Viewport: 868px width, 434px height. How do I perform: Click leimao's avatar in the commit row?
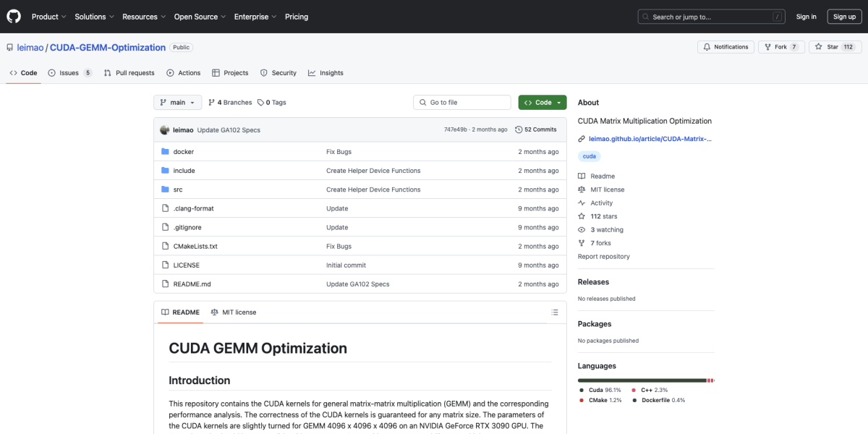(165, 129)
